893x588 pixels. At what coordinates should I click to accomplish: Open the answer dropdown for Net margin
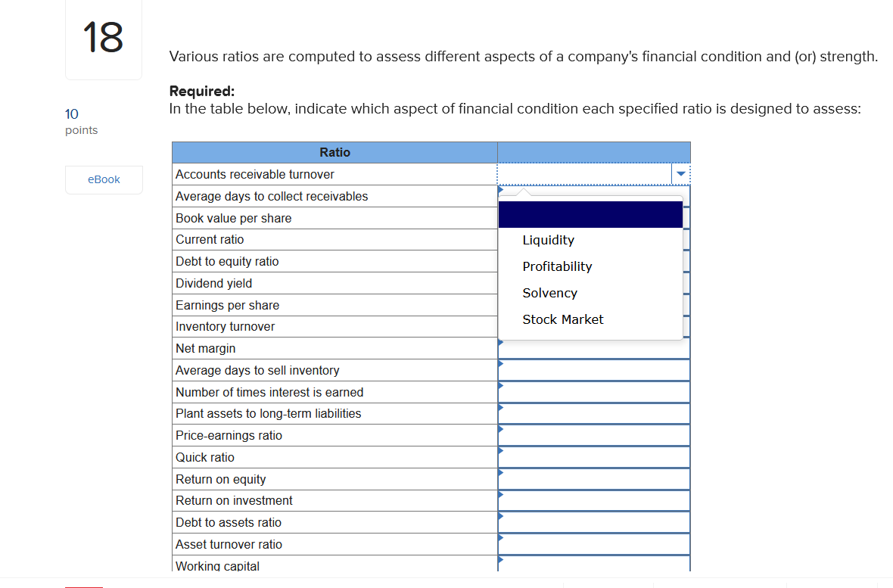tap(594, 347)
